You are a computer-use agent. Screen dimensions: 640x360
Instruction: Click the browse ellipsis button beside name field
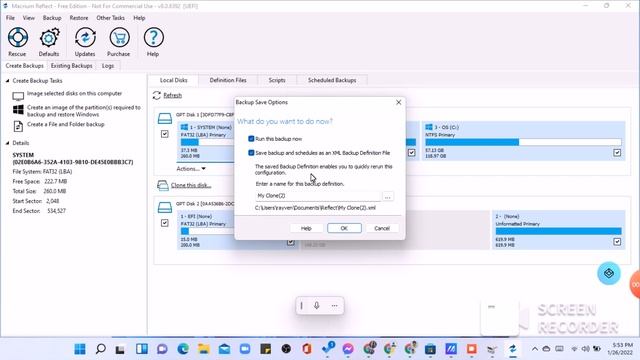387,197
